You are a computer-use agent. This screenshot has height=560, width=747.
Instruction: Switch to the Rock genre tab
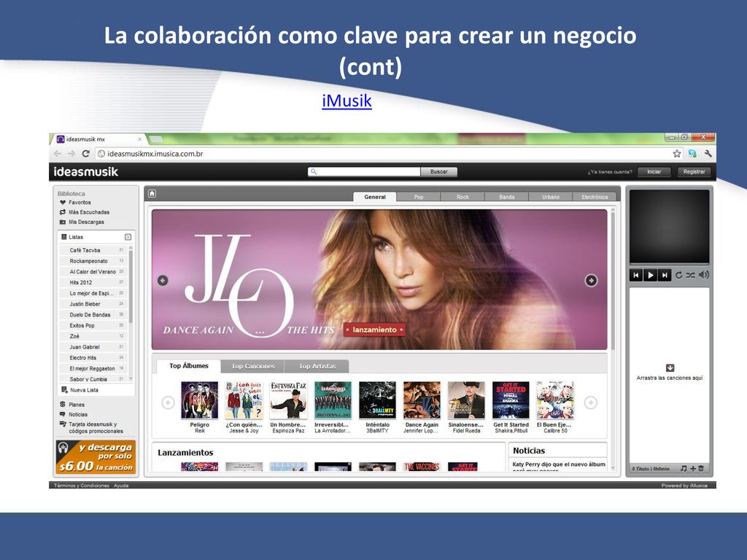(462, 197)
